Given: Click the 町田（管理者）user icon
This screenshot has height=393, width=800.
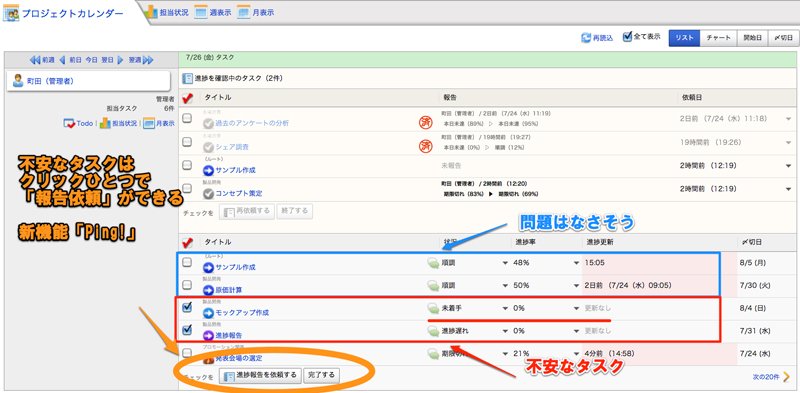Looking at the screenshot, I should click(x=18, y=80).
